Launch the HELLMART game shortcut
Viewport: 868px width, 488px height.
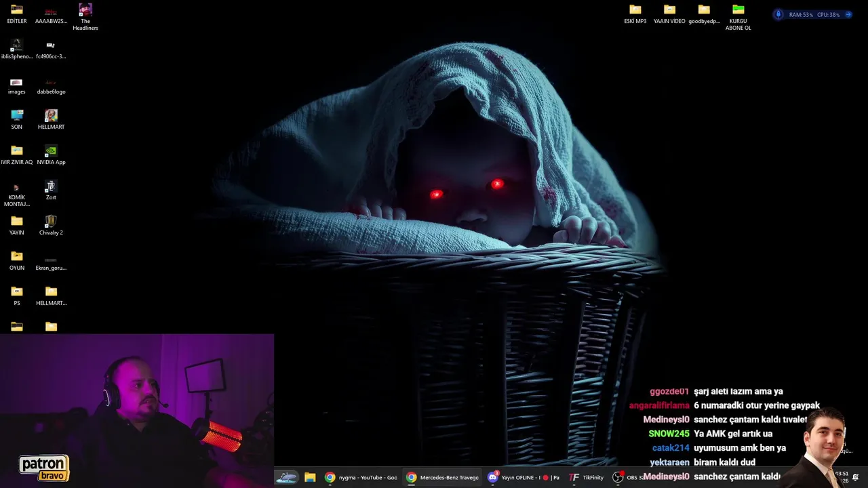coord(51,120)
